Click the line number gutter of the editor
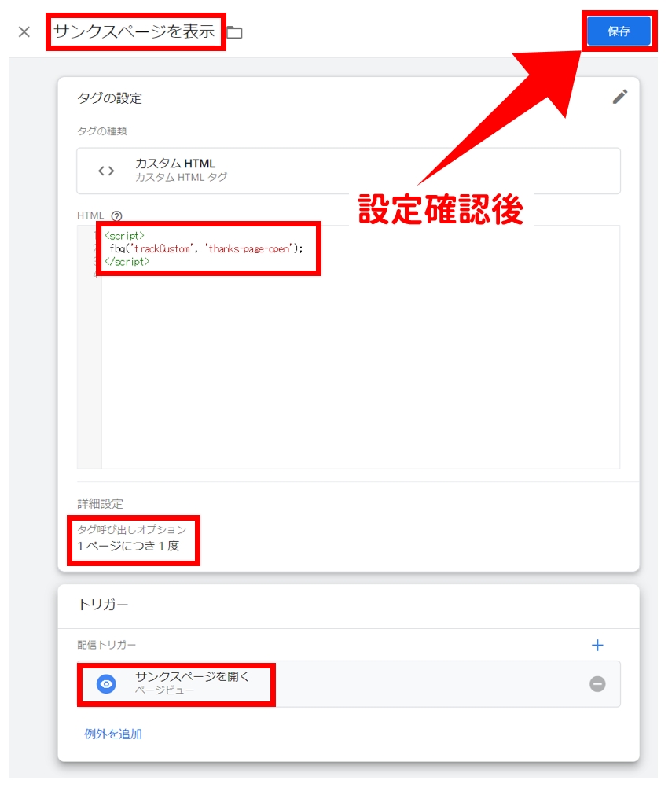The width and height of the screenshot is (672, 795). (89, 347)
